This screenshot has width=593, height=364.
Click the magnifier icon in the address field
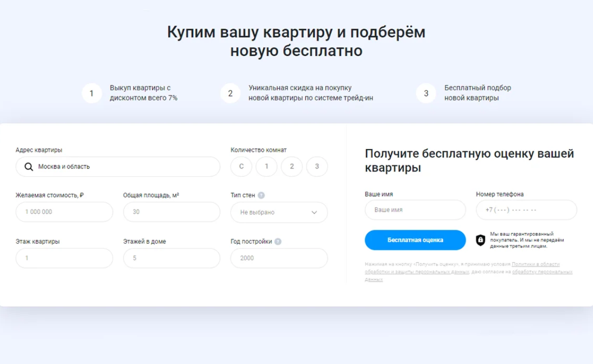28,167
